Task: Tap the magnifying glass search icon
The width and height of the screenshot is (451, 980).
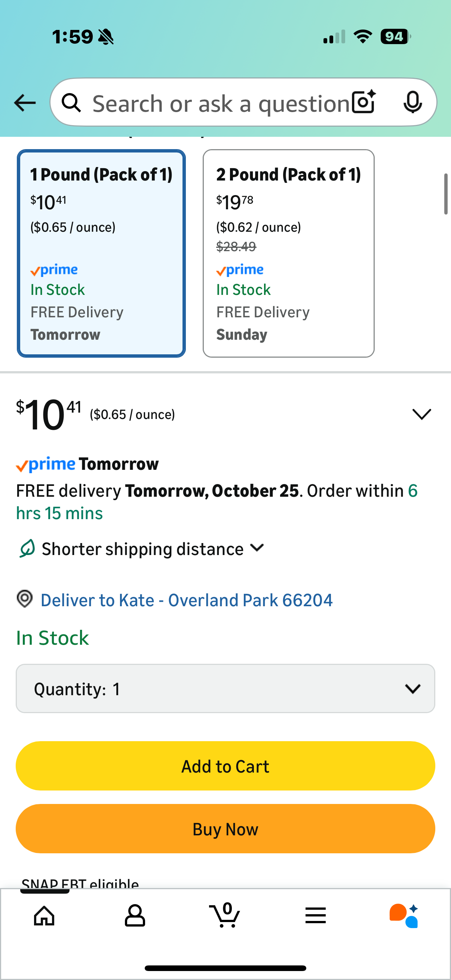Action: coord(71,103)
